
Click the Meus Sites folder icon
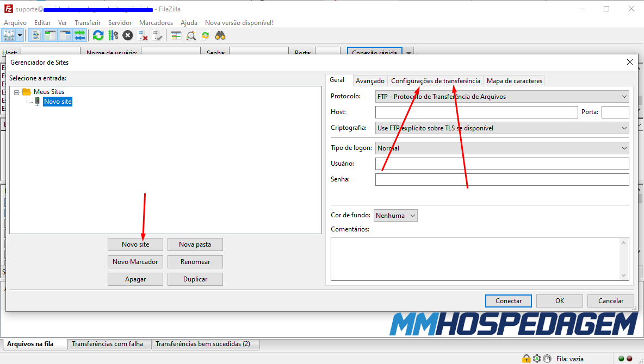pyautogui.click(x=27, y=91)
